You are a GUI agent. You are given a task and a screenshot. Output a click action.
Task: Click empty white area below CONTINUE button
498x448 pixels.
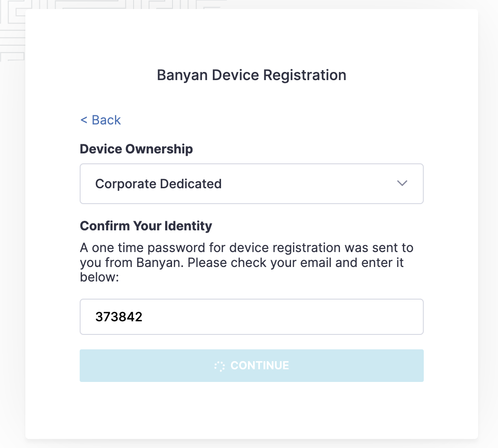click(251, 412)
